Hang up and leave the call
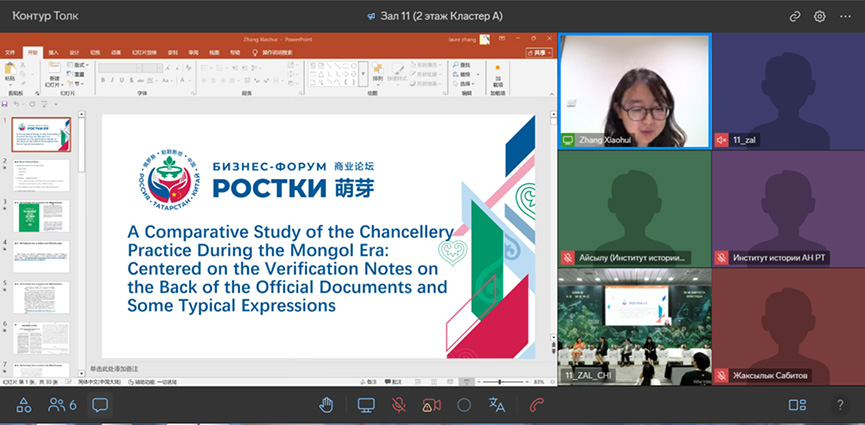Viewport: 865px width, 425px height. pos(537,406)
